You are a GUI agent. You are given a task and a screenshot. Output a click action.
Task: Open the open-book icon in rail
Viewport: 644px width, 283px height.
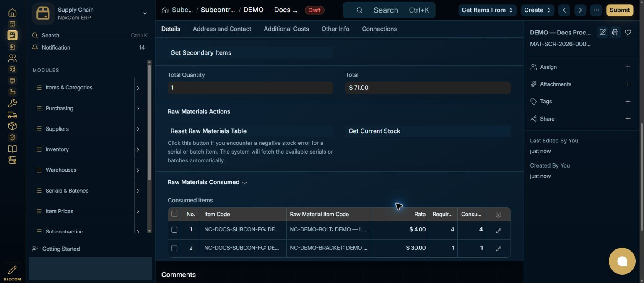point(12,149)
